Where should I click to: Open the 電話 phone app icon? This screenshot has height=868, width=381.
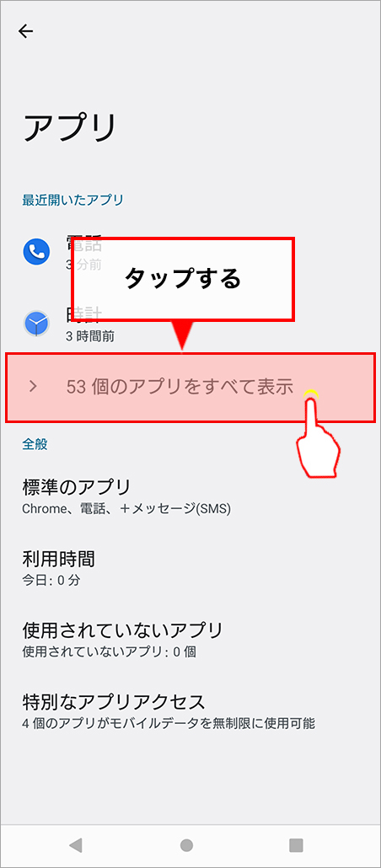click(36, 253)
